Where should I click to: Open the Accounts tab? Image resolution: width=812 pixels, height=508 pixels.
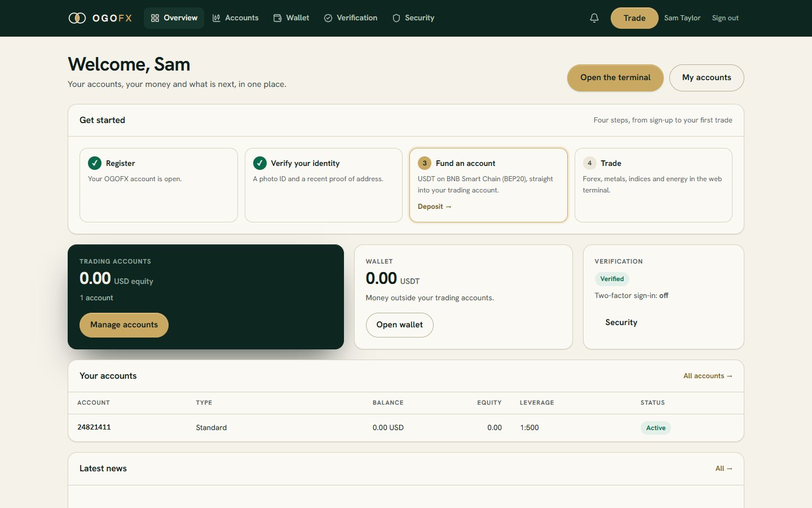tap(235, 18)
